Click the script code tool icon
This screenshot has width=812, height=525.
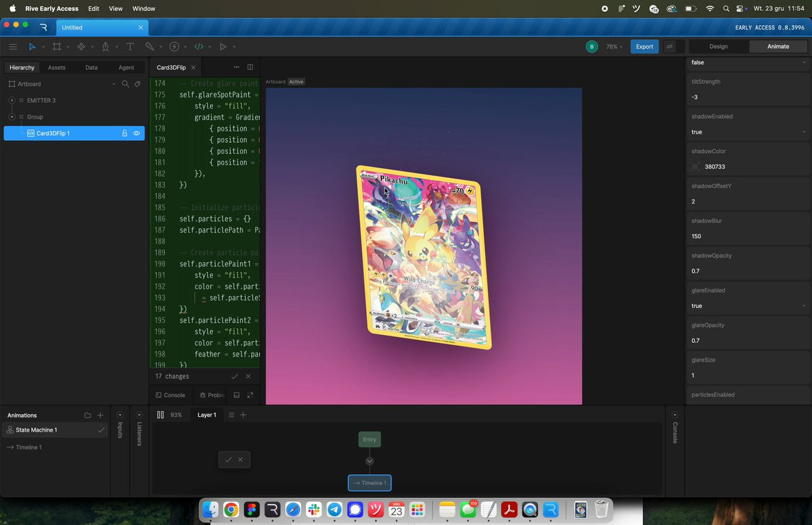[198, 47]
